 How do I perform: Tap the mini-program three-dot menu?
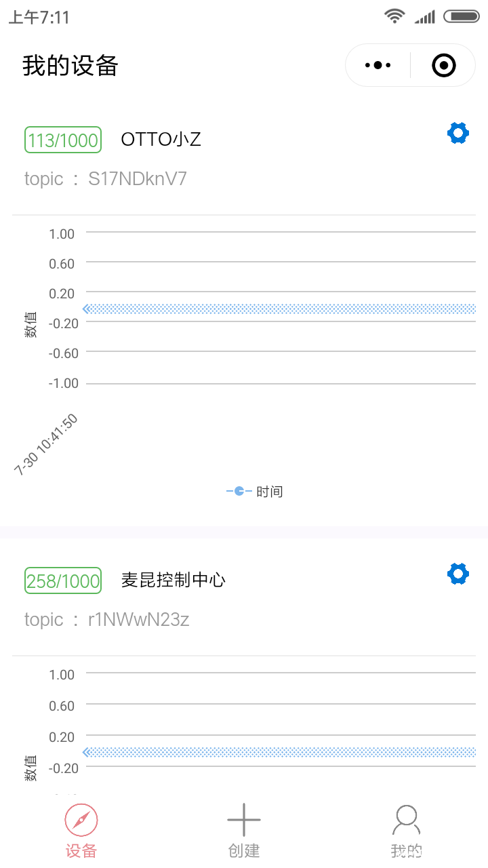pos(378,65)
